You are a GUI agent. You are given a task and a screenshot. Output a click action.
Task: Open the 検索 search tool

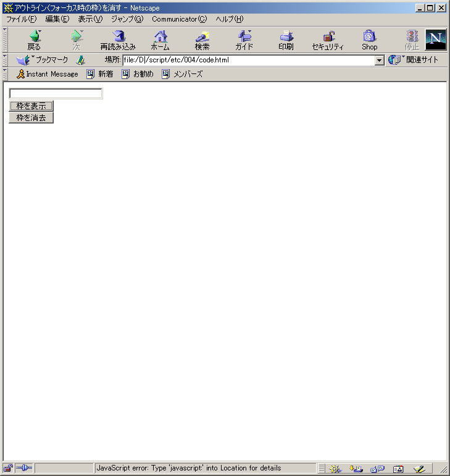[x=202, y=40]
